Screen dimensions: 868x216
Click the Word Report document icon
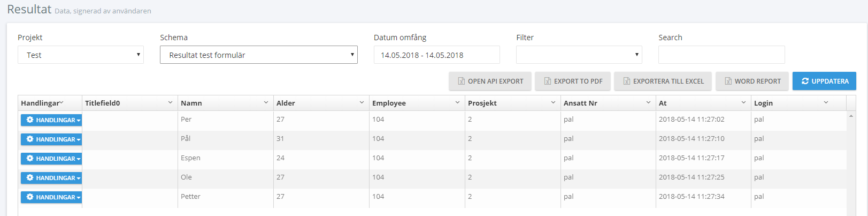click(728, 81)
